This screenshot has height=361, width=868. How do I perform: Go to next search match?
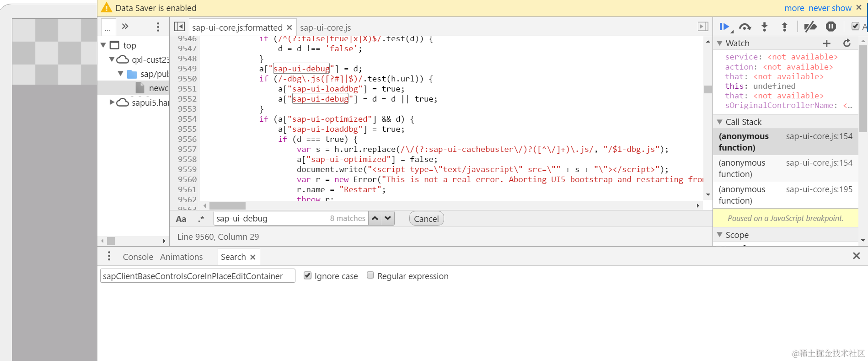pyautogui.click(x=388, y=218)
